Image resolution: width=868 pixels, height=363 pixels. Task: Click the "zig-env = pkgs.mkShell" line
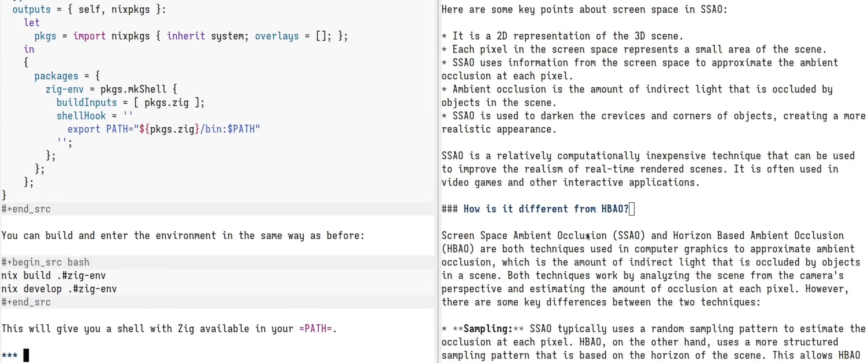pos(111,89)
